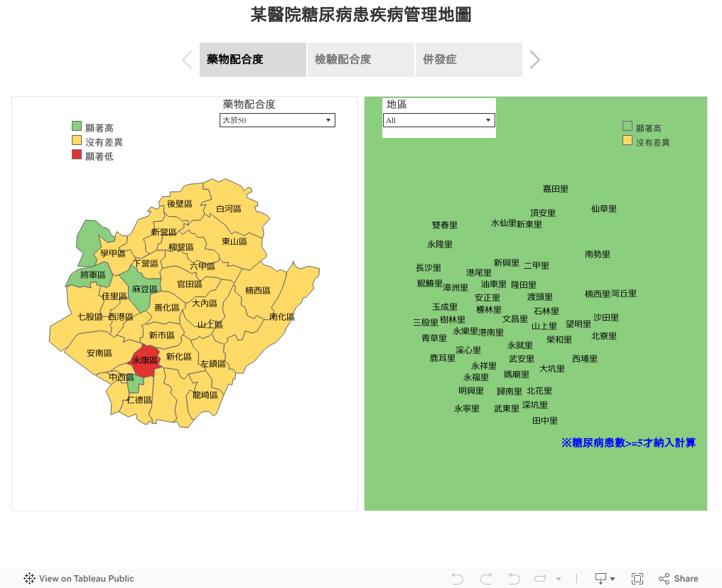The image size is (722, 588).
Task: Click the undo arrow in toolbar
Action: pyautogui.click(x=457, y=578)
